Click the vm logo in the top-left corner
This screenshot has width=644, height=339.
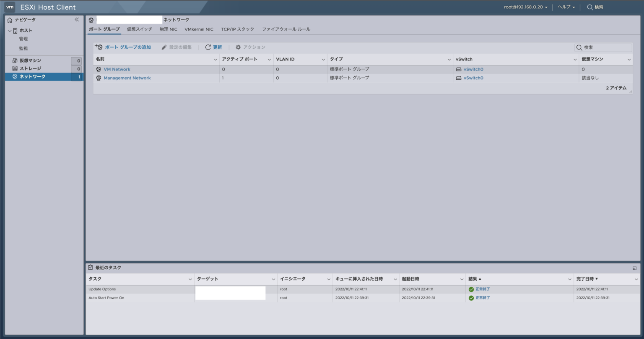click(x=9, y=7)
